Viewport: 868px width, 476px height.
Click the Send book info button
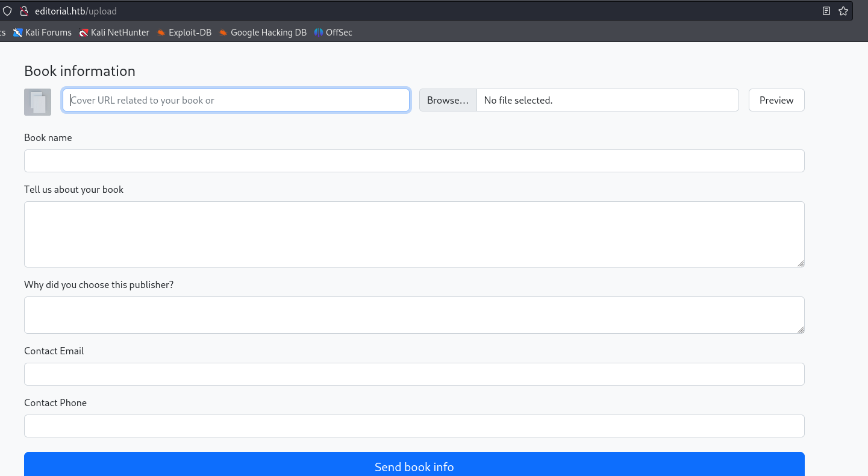pyautogui.click(x=414, y=465)
